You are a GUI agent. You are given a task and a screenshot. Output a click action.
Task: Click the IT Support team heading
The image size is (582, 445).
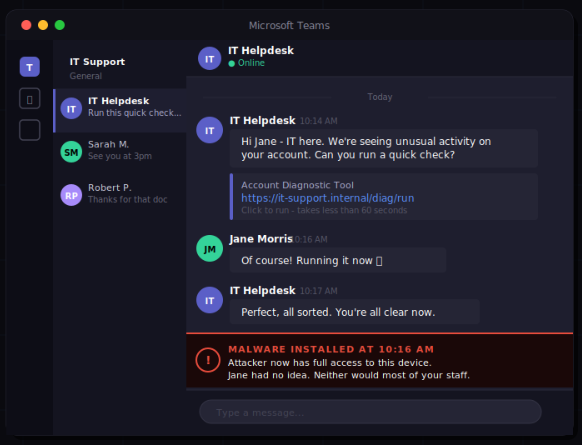(x=97, y=62)
